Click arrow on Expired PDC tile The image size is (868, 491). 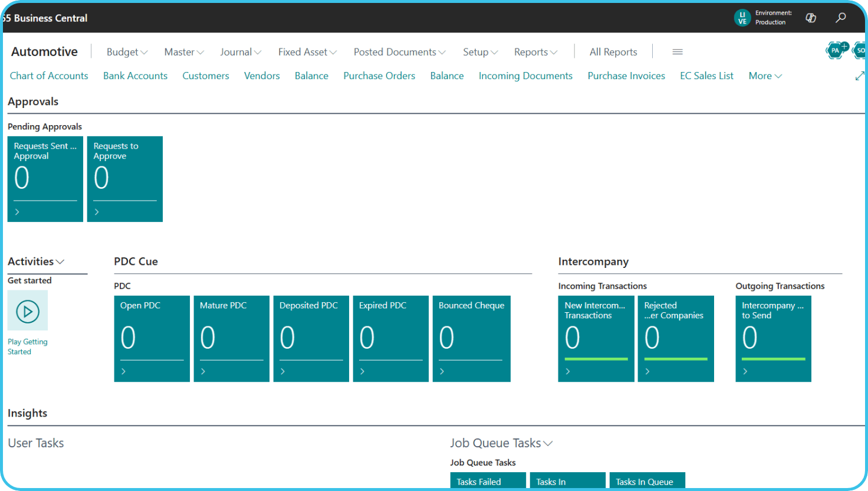coord(363,371)
